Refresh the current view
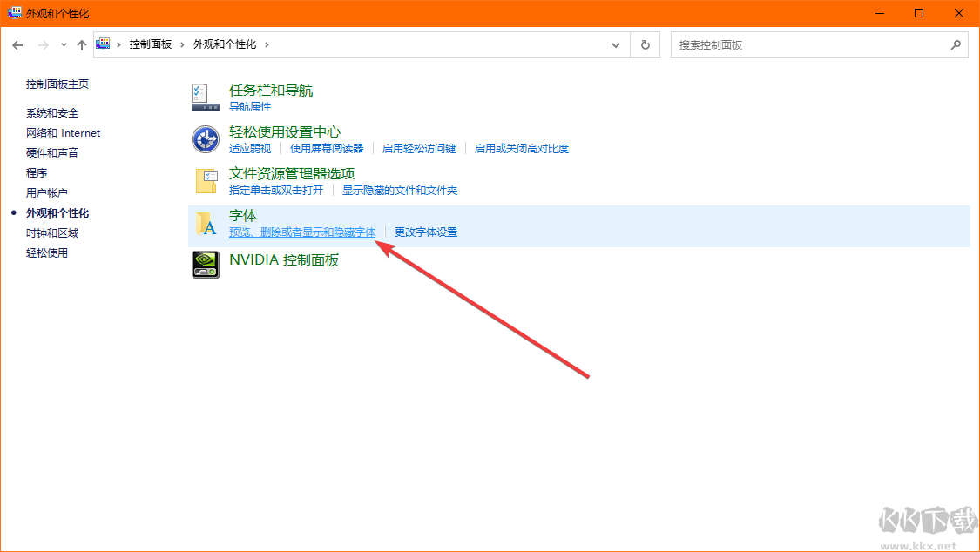The image size is (980, 552). click(645, 44)
